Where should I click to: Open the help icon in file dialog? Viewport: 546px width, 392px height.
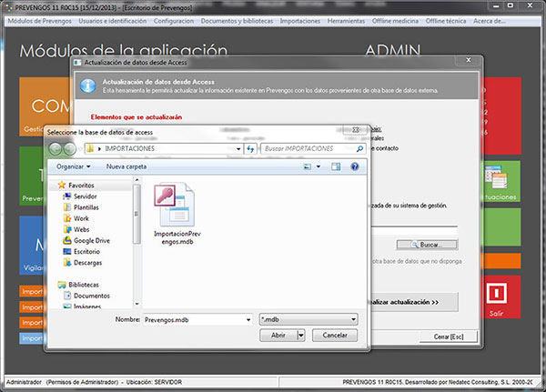[x=355, y=166]
